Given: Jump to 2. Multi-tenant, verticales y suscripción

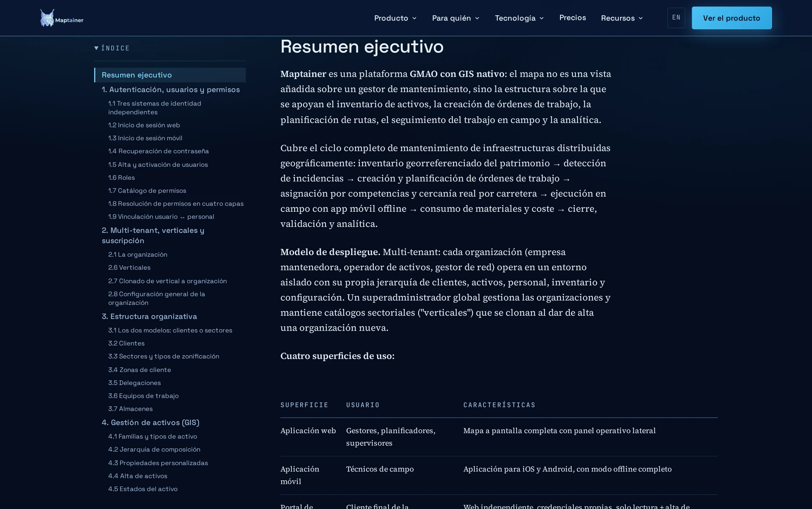Looking at the screenshot, I should (153, 236).
